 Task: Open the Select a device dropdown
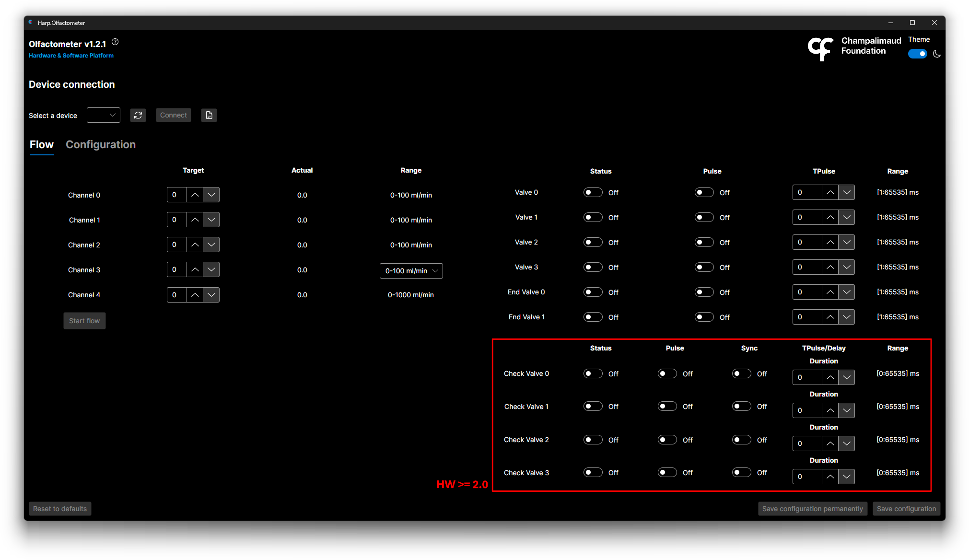(x=104, y=115)
